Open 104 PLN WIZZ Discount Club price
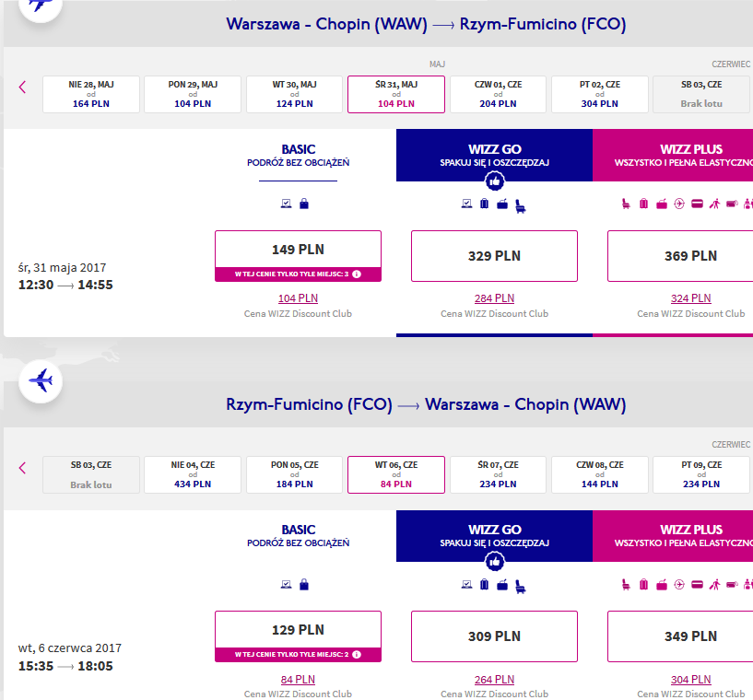753x700 pixels. [299, 298]
